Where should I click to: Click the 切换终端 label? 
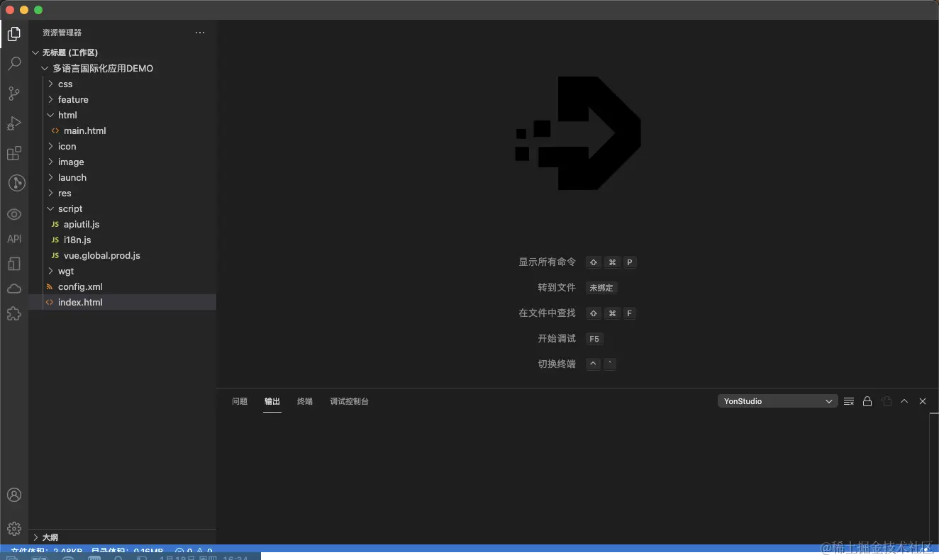click(557, 364)
